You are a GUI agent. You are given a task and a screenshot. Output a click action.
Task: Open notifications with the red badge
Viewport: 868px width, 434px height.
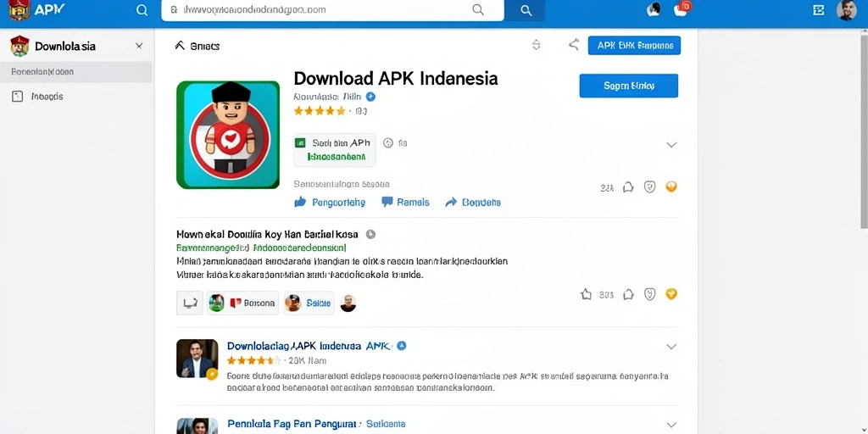(x=682, y=8)
